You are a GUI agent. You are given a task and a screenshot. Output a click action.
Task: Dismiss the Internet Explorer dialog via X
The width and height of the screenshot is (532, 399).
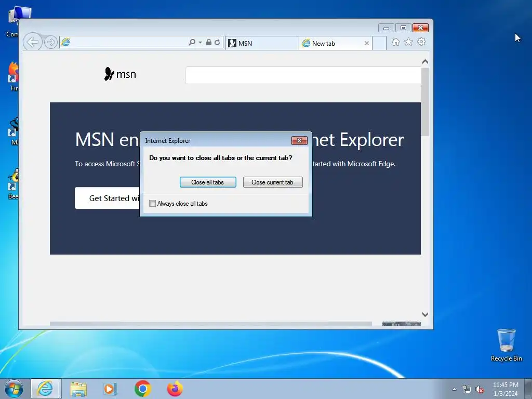pyautogui.click(x=299, y=140)
